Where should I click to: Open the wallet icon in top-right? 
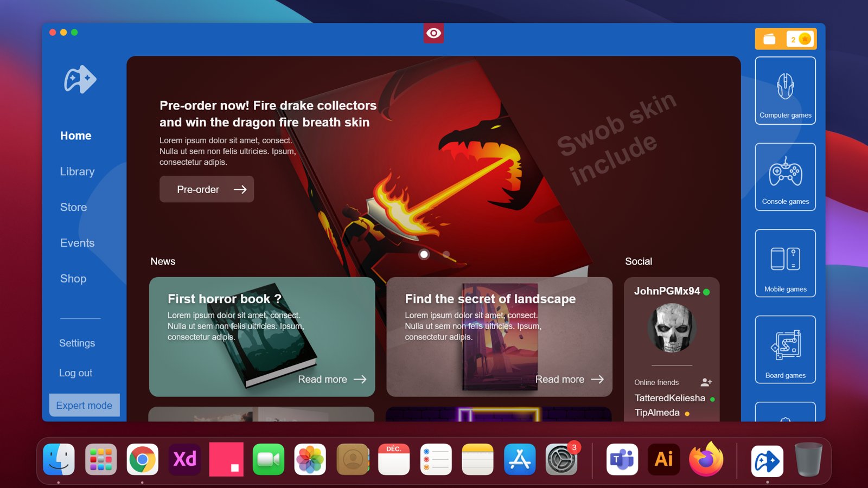pyautogui.click(x=769, y=39)
